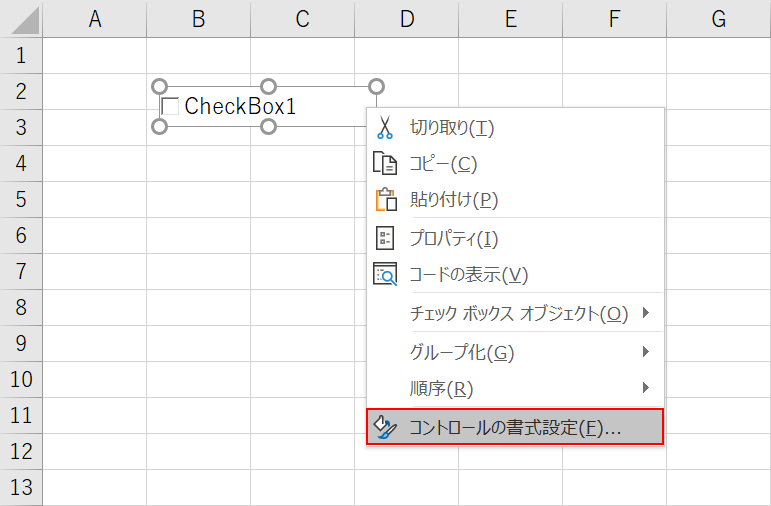Open チェック ボックス オブジェクト(O) submenu entry
771x506 pixels.
tap(515, 313)
